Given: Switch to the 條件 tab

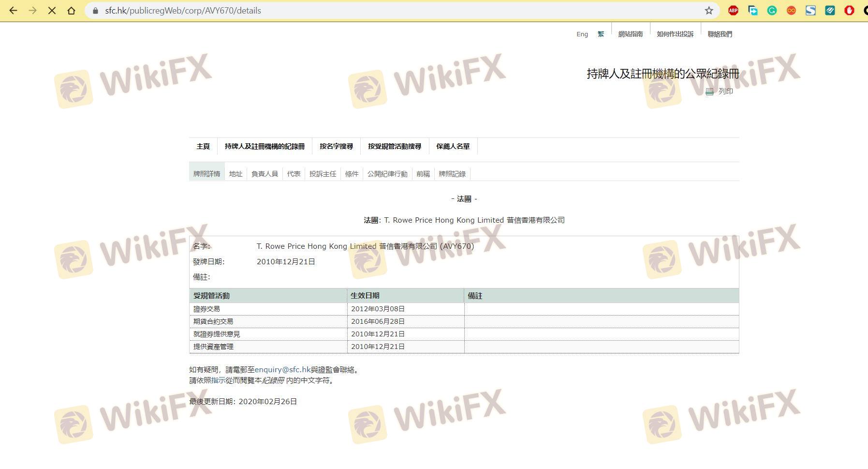Looking at the screenshot, I should click(352, 174).
